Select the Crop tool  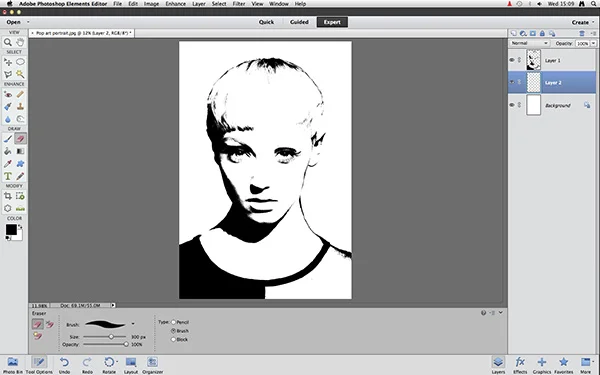point(8,196)
